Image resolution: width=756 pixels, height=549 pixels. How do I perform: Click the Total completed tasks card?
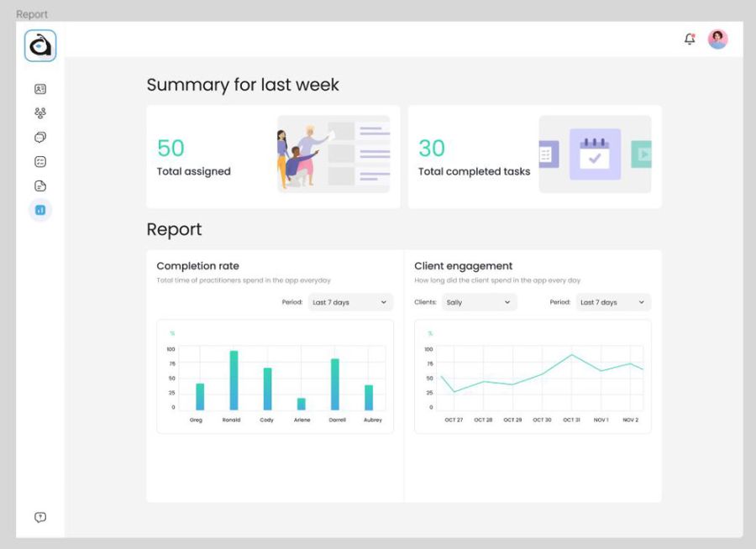(x=534, y=156)
